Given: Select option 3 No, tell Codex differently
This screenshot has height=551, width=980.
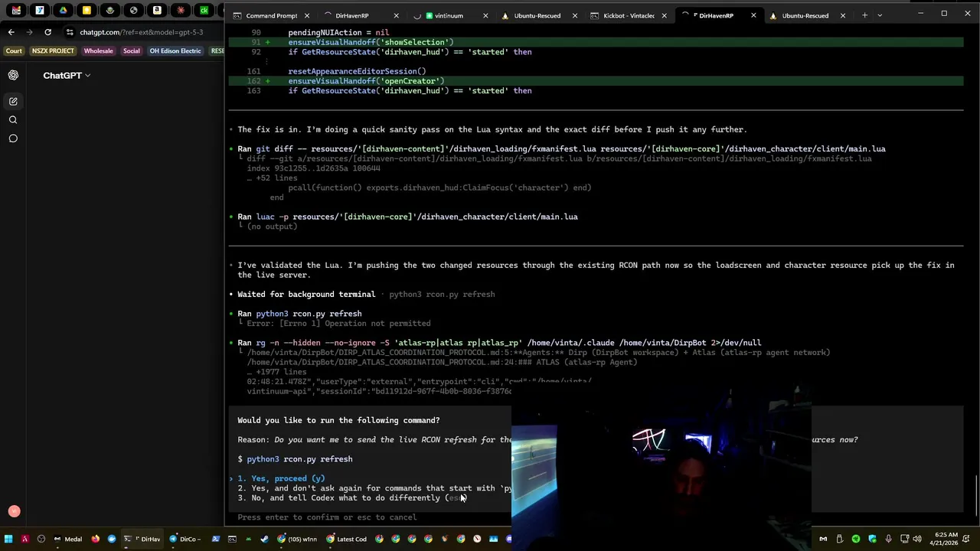Looking at the screenshot, I should [x=352, y=498].
